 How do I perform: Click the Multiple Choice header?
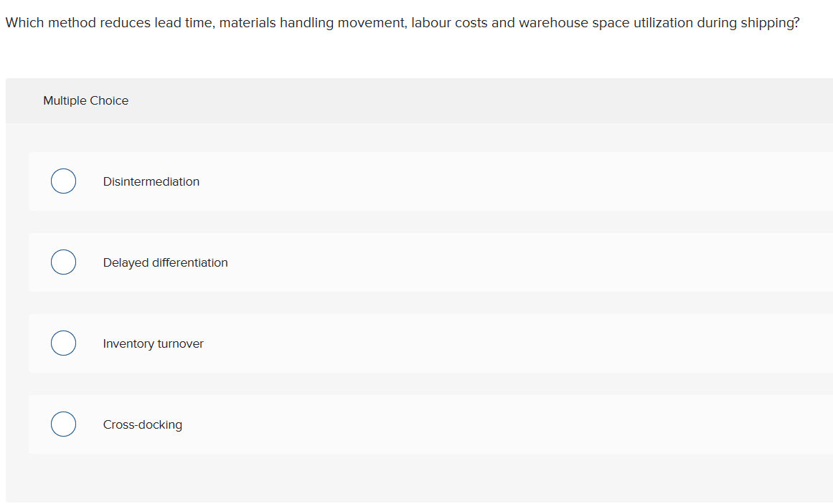[85, 100]
